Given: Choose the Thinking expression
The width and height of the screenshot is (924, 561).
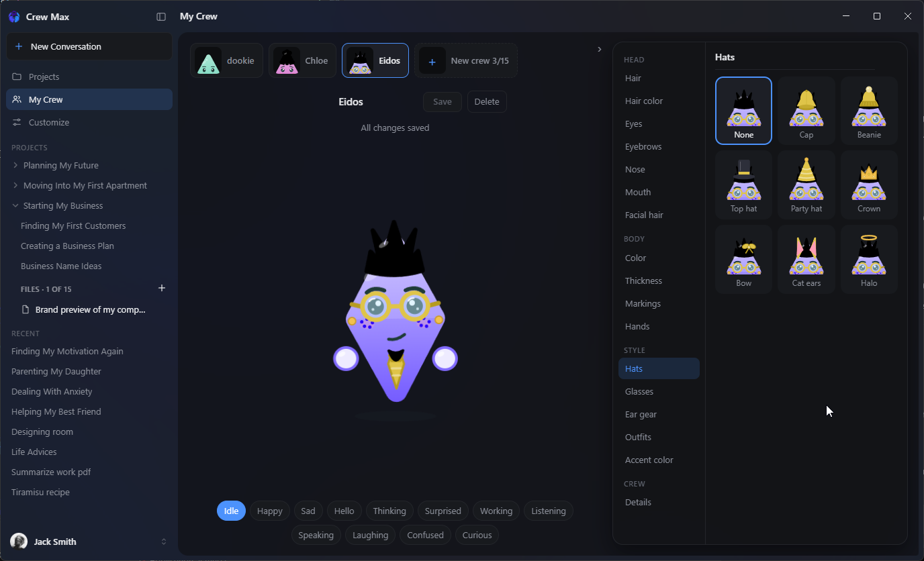Looking at the screenshot, I should pos(389,511).
